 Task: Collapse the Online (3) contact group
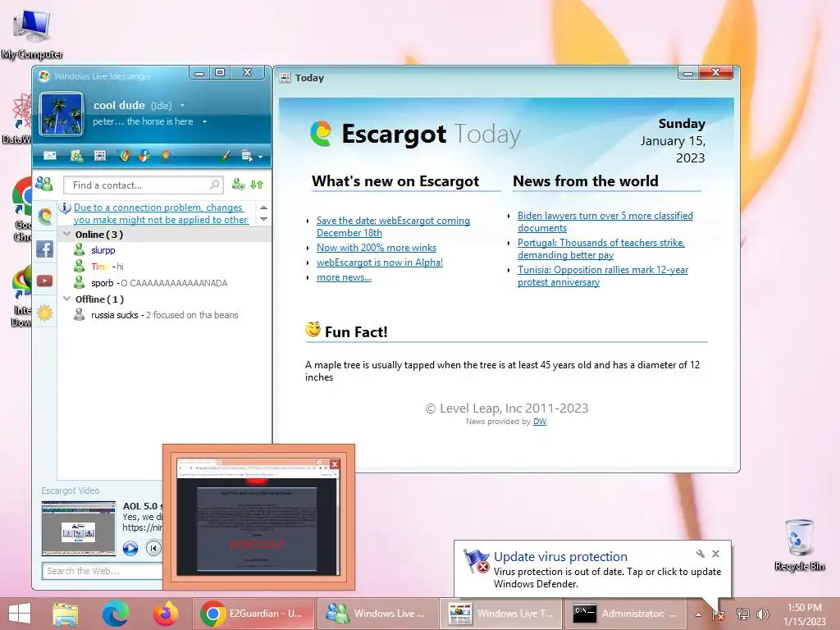point(67,234)
